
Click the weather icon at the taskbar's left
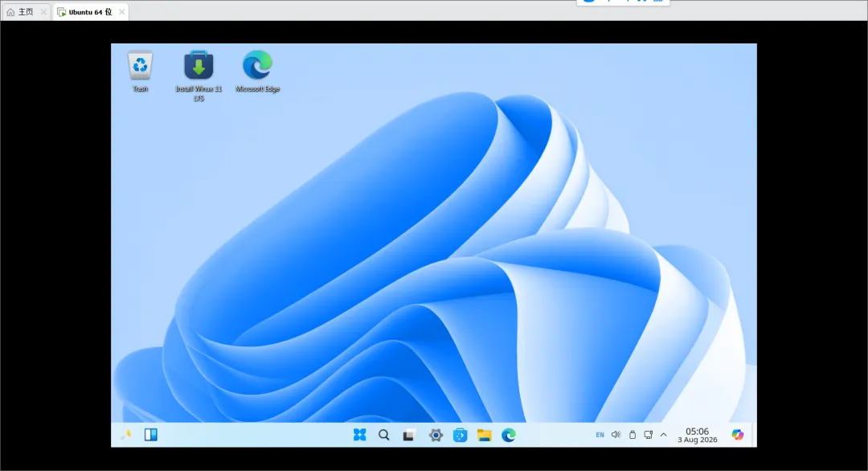click(126, 435)
